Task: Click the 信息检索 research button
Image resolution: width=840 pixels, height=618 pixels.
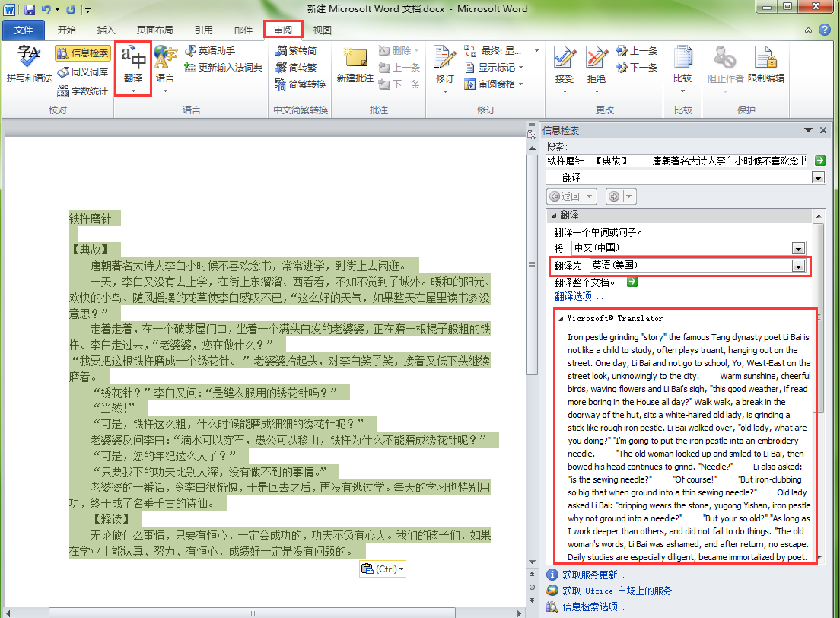Action: click(83, 53)
